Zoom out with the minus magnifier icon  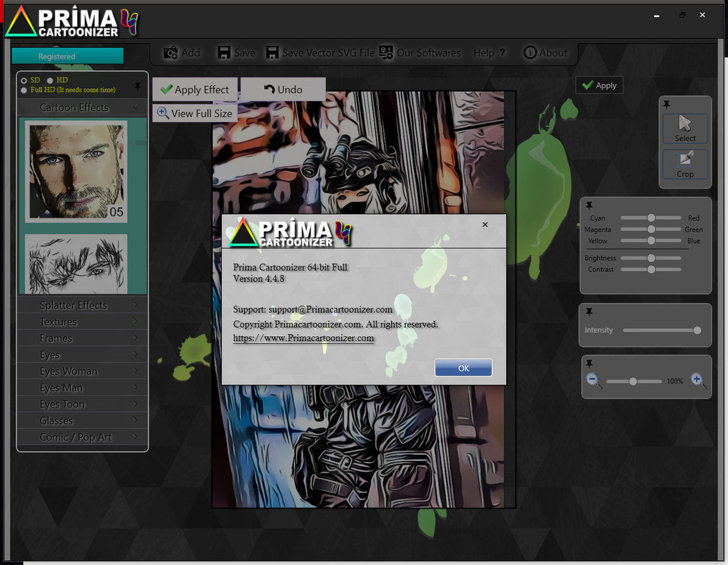(594, 381)
